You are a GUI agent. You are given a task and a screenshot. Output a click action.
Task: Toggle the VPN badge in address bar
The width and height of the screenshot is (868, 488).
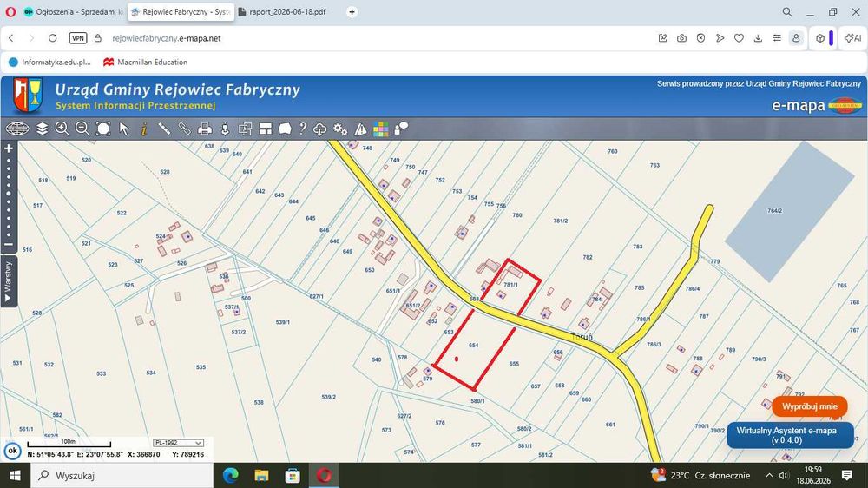point(78,38)
